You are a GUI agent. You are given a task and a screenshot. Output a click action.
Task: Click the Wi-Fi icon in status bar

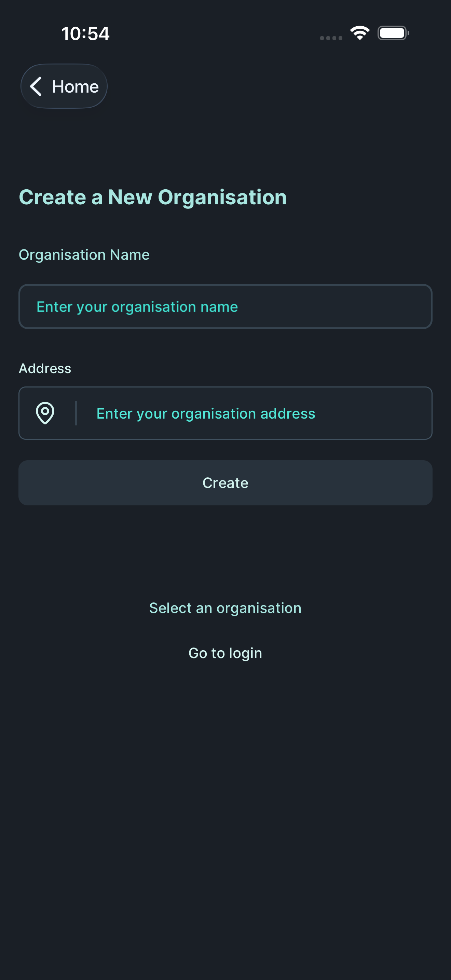point(359,33)
